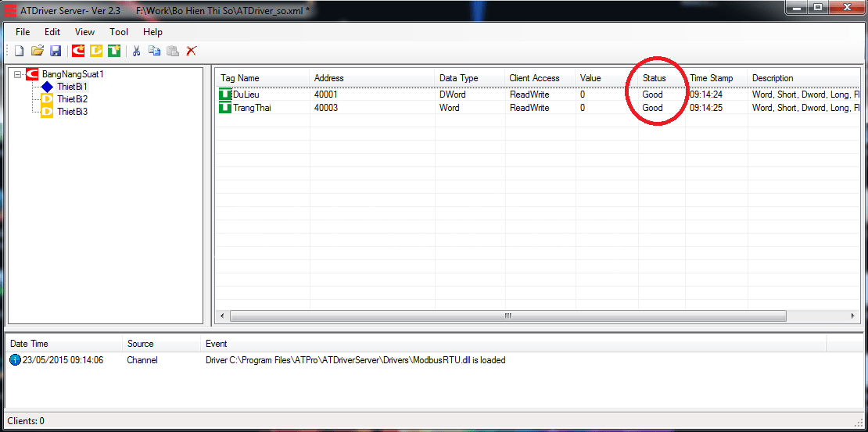The width and height of the screenshot is (868, 432).
Task: Click the red Delete X icon
Action: [x=192, y=51]
